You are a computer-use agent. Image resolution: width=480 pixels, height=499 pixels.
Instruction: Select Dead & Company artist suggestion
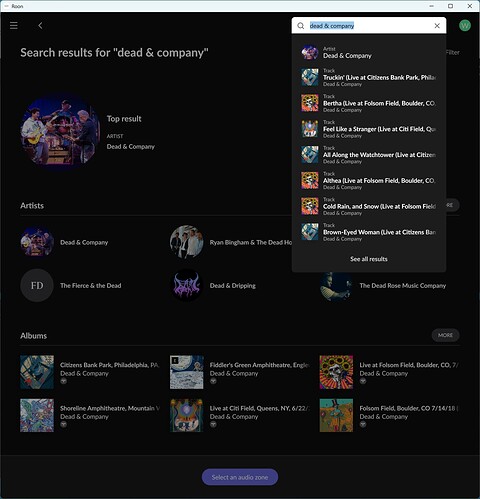(x=369, y=53)
